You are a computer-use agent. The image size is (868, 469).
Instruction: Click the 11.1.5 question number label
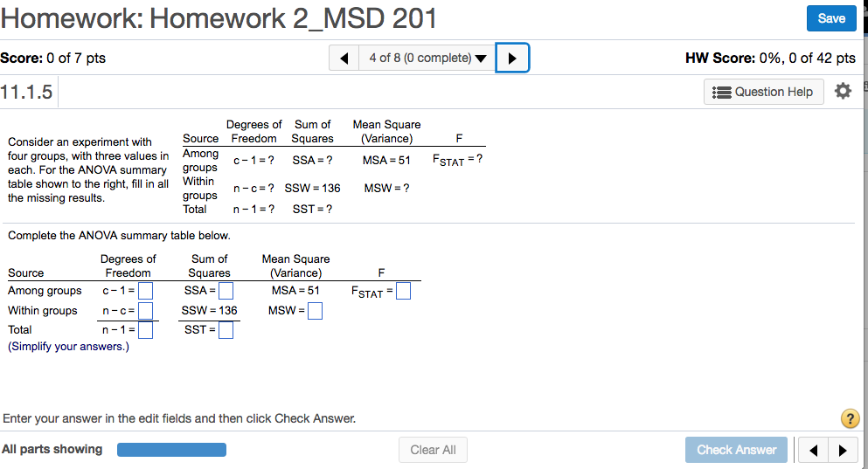26,92
